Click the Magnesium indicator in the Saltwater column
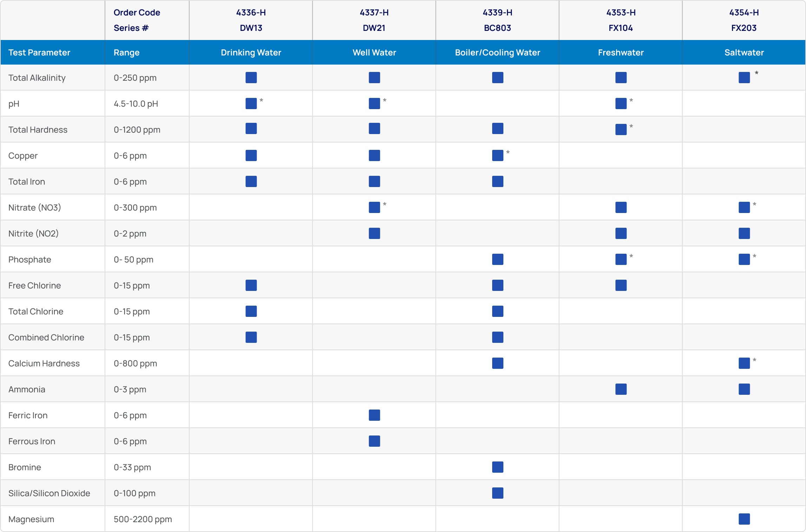 pos(744,519)
